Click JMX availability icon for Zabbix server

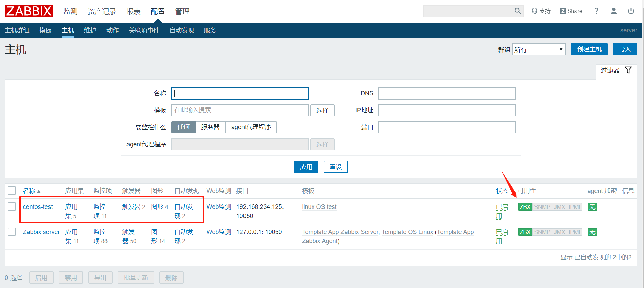559,232
